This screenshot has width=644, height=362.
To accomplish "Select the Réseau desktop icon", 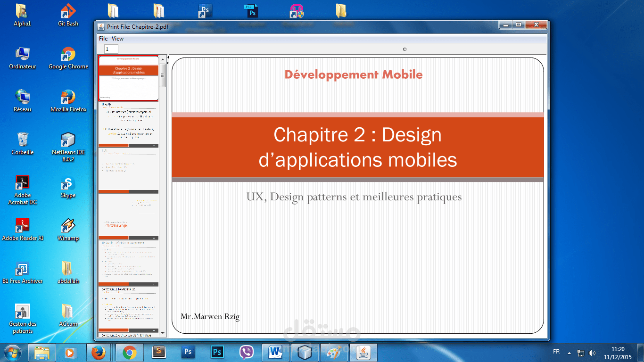I will click(x=22, y=101).
